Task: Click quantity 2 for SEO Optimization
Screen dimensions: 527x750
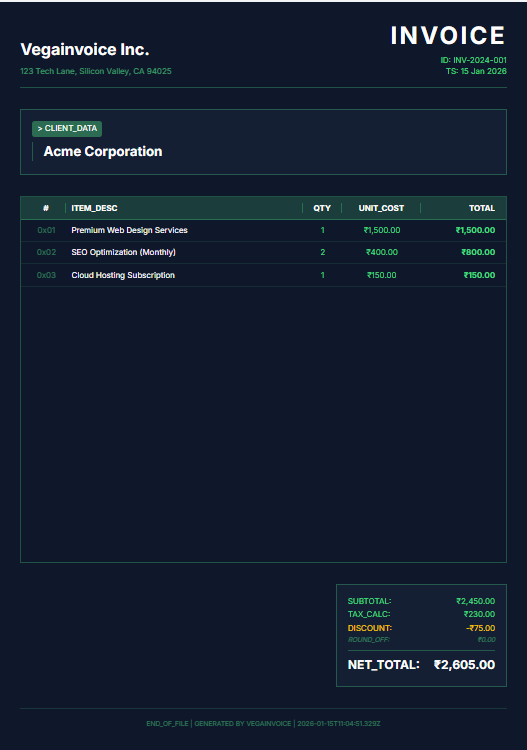Action: 322,252
